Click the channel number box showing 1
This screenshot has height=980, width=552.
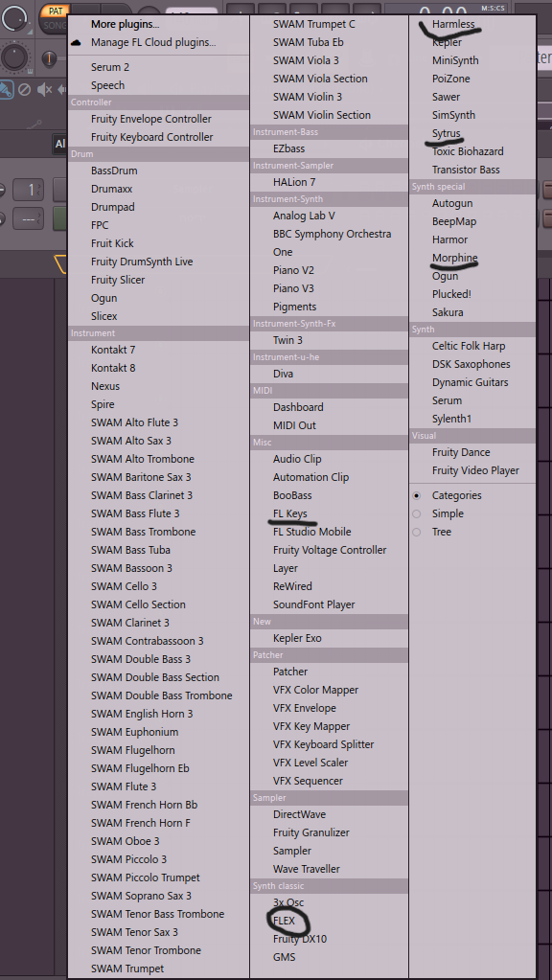point(29,188)
